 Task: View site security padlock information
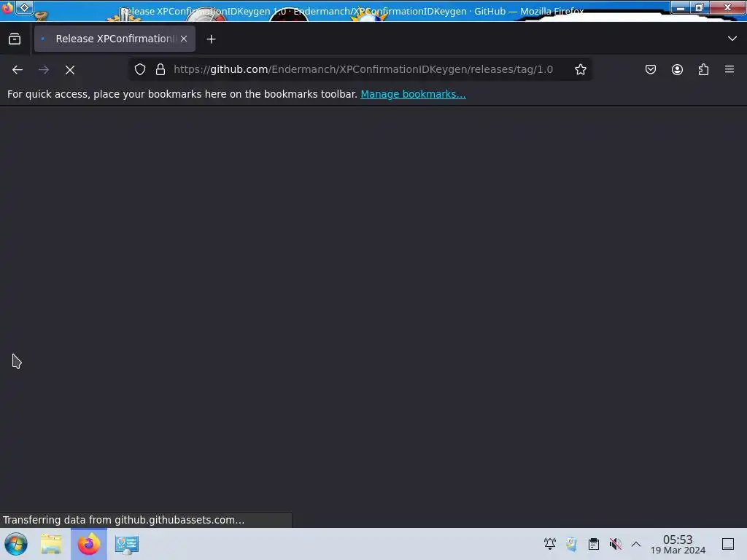click(x=160, y=69)
